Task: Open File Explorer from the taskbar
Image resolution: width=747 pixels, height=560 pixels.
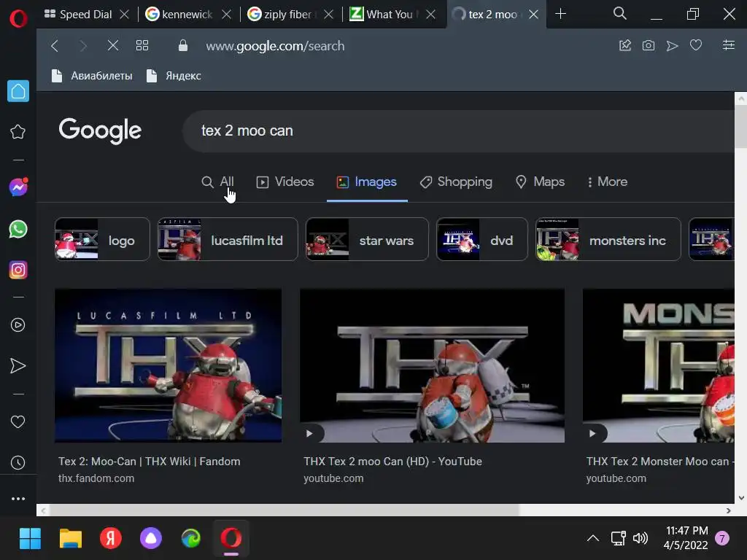Action: [x=71, y=539]
